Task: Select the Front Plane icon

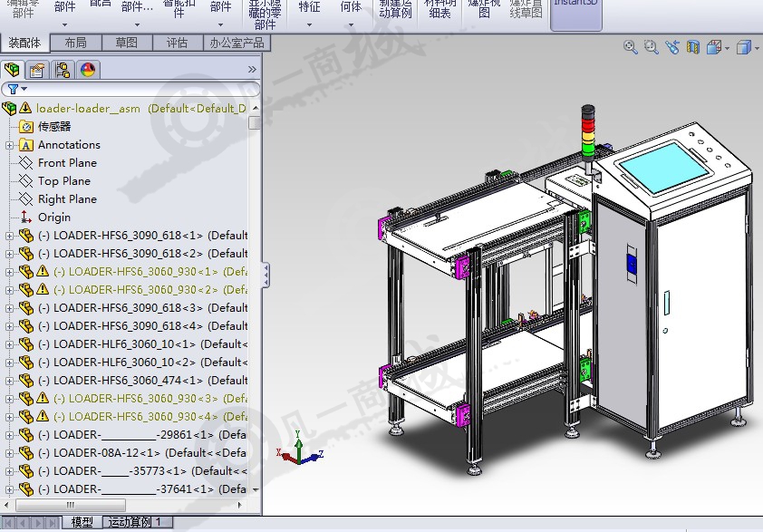Action: pos(25,163)
